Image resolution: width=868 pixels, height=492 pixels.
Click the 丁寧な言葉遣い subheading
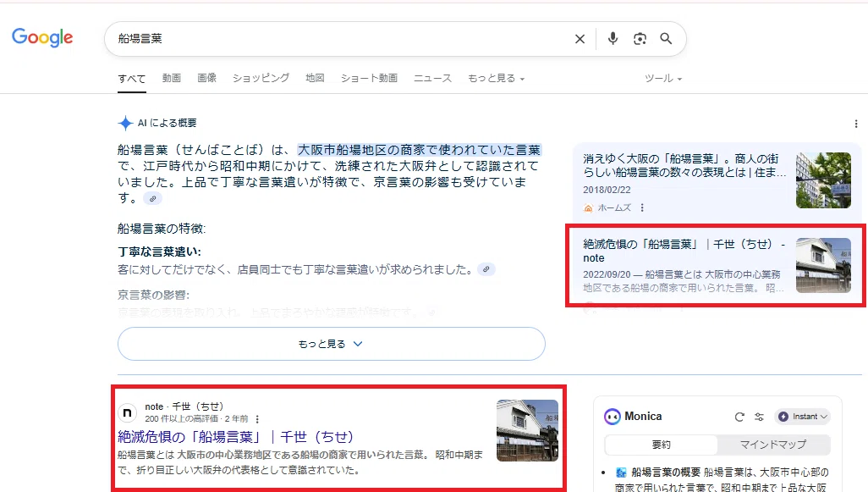click(x=159, y=252)
